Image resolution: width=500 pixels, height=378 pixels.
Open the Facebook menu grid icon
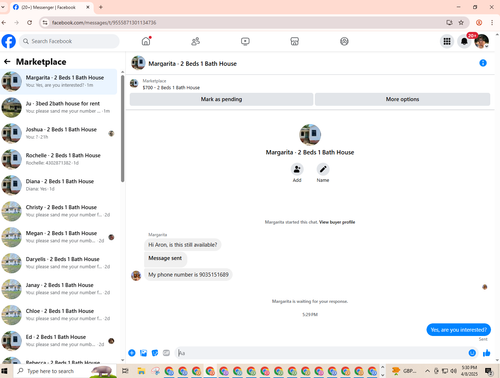coord(447,41)
